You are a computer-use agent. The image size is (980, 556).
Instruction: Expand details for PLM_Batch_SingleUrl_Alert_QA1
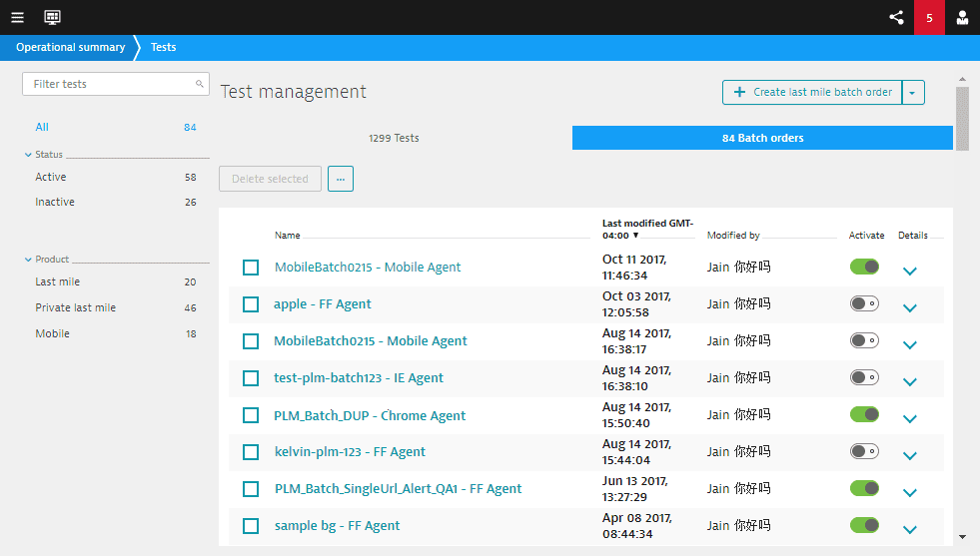pyautogui.click(x=910, y=492)
